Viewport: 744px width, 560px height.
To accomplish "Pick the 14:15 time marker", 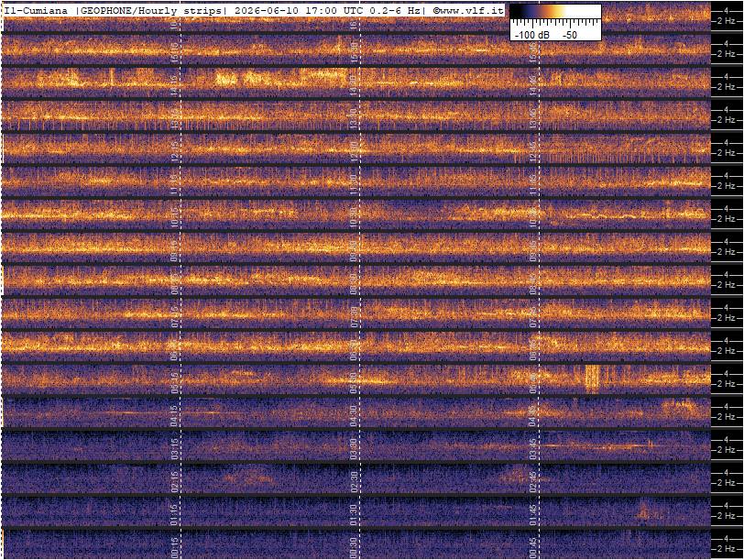I will 174,86.
